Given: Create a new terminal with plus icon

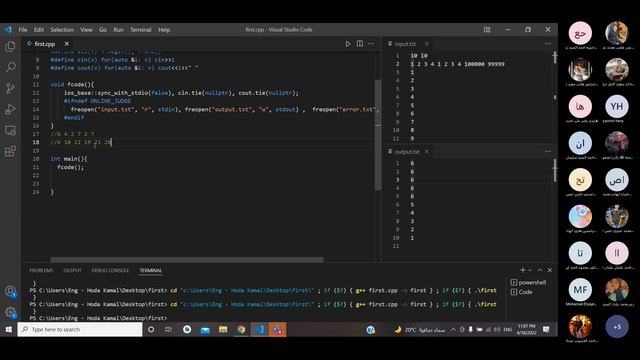Looking at the screenshot, I should click(522, 270).
